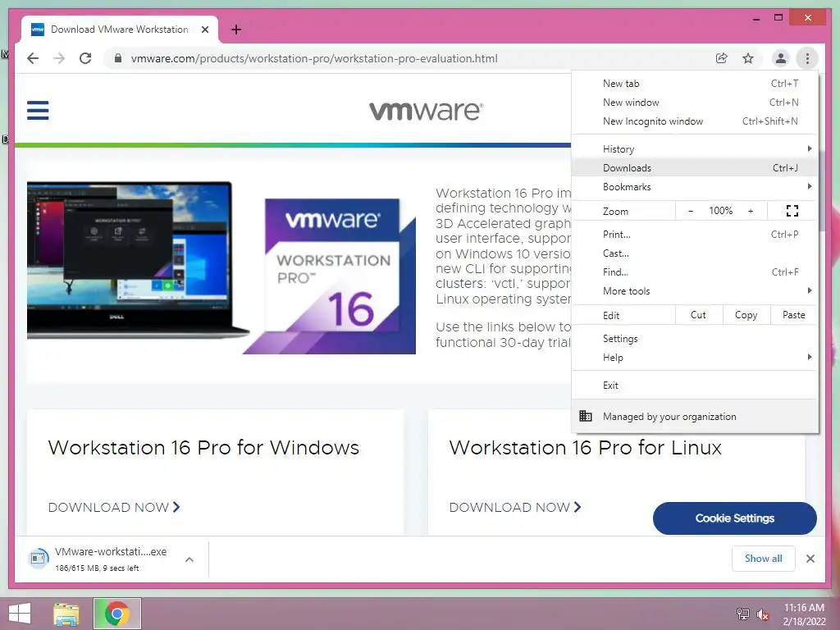Click the VMware logo in the header
The width and height of the screenshot is (840, 630).
click(x=426, y=111)
